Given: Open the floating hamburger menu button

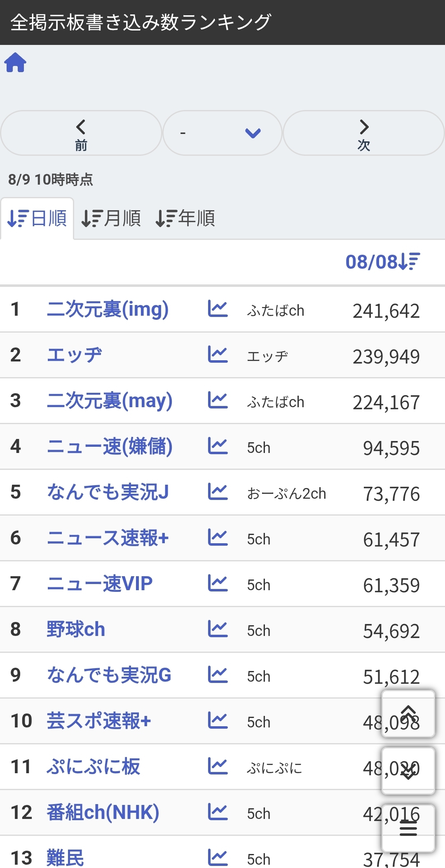Looking at the screenshot, I should click(x=408, y=828).
